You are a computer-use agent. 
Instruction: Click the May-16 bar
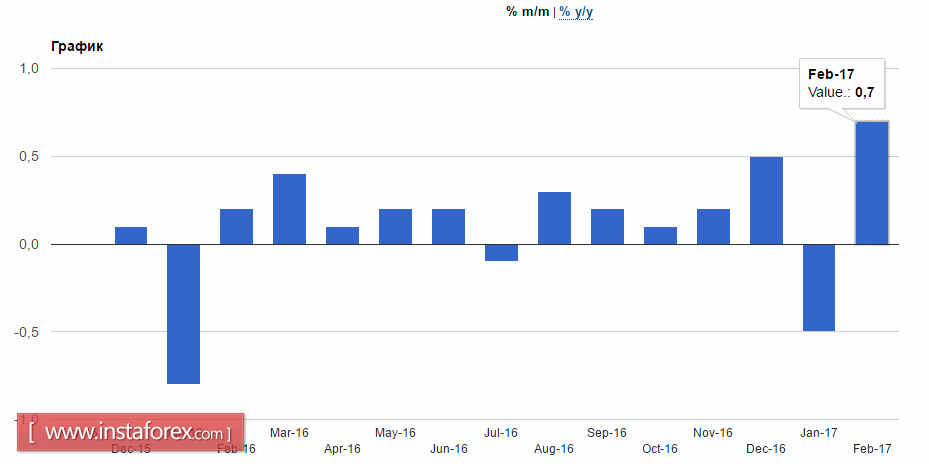(395, 227)
